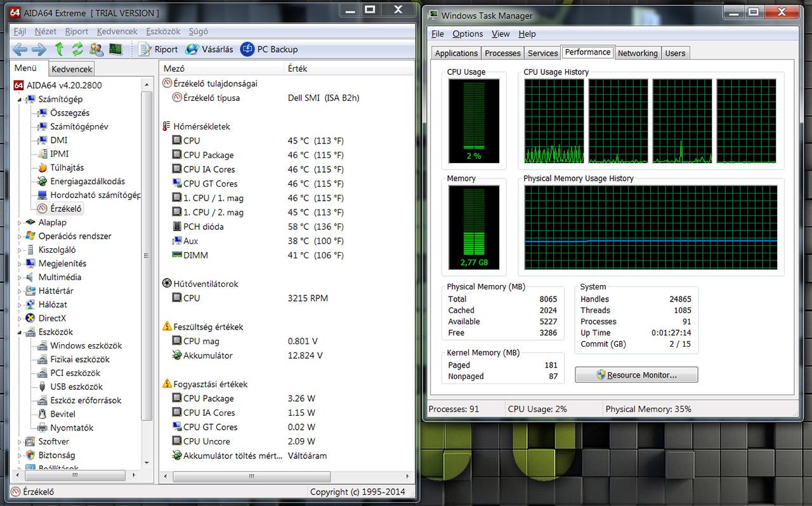Screen dimensions: 812x506
Task: Select Eszköz erőforrások tree item
Action: point(86,400)
